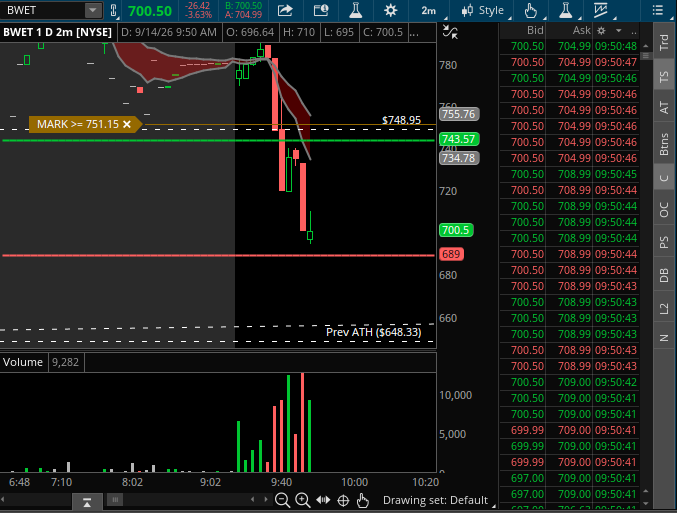The image size is (677, 513).
Task: Switch to the Trd side tab
Action: 664,42
